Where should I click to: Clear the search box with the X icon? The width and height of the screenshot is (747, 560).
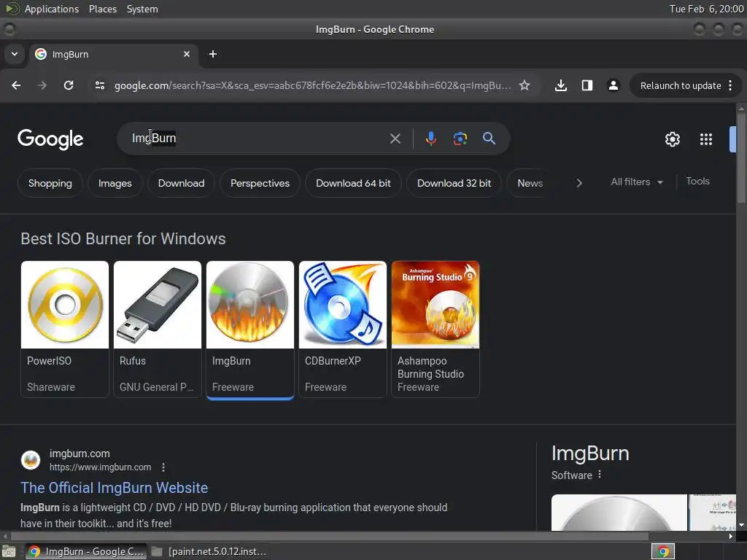coord(395,139)
